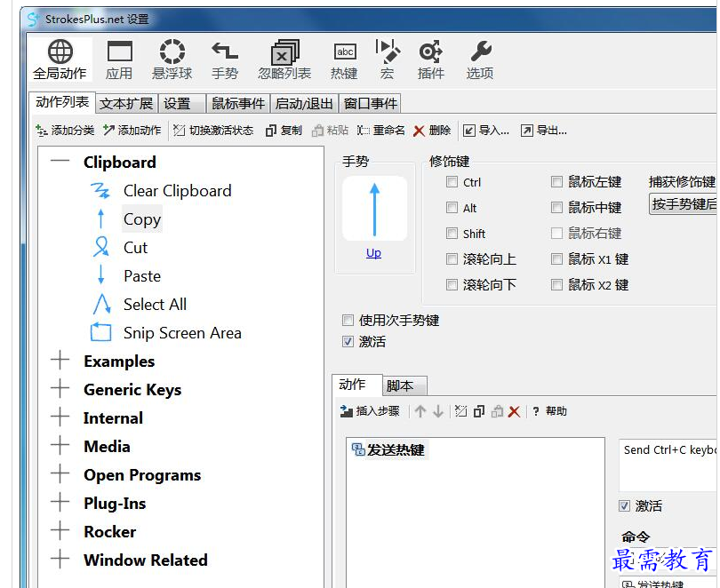720x588 pixels.
Task: Select the Select All action
Action: point(155,305)
